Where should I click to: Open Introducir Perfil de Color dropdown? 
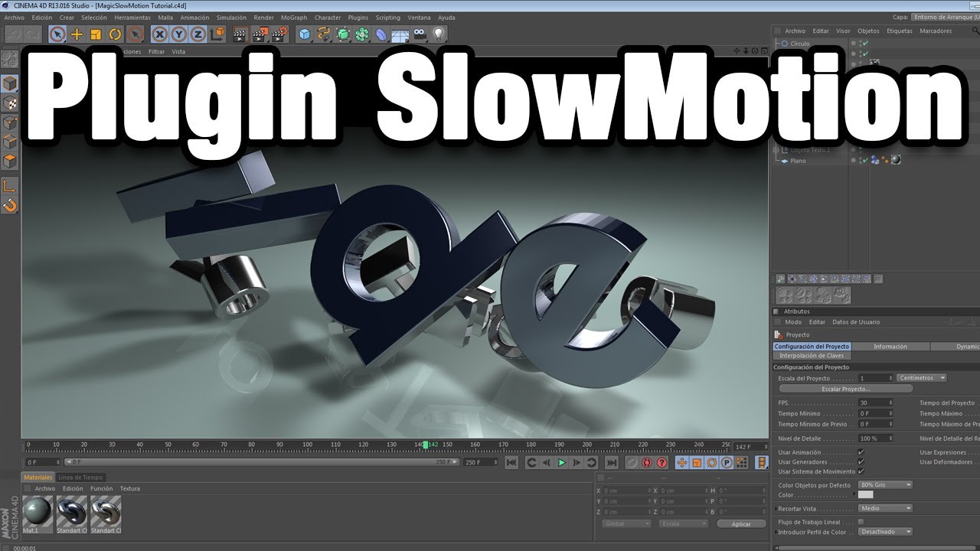tap(885, 532)
